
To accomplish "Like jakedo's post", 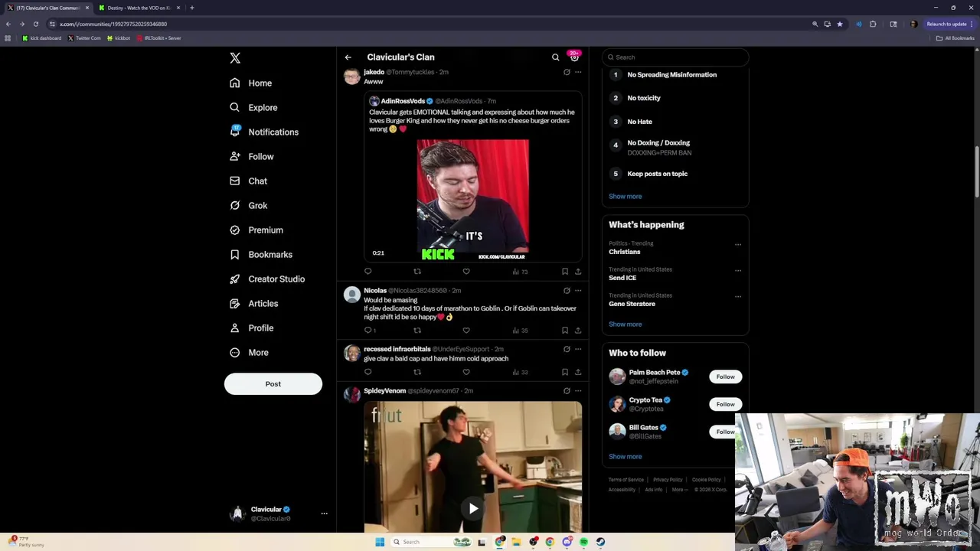I will pyautogui.click(x=466, y=271).
